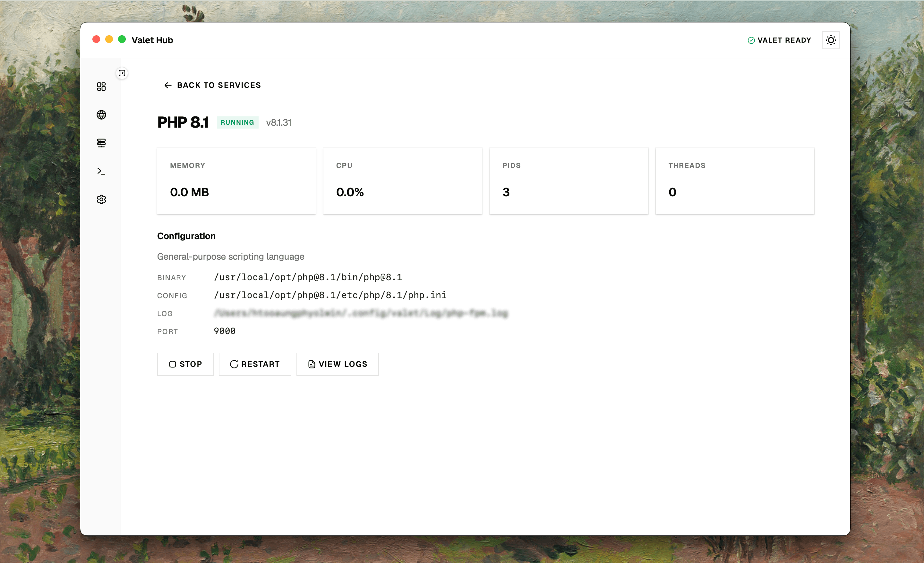Close the Valet Hub window with red button

[x=96, y=39]
